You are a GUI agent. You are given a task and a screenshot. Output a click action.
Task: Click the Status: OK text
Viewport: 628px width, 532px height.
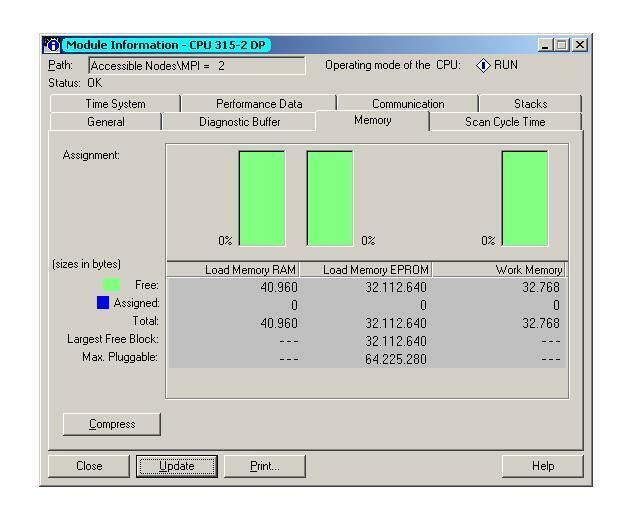tap(75, 83)
